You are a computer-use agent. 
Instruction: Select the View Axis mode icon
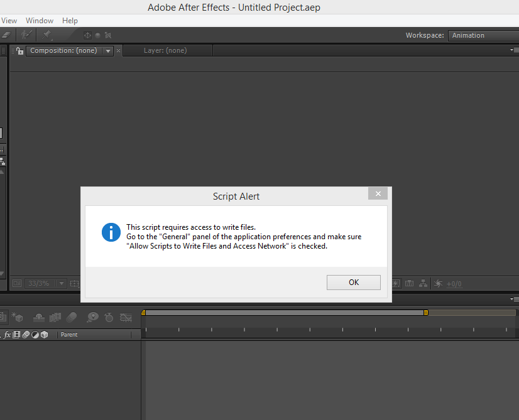[x=108, y=35]
